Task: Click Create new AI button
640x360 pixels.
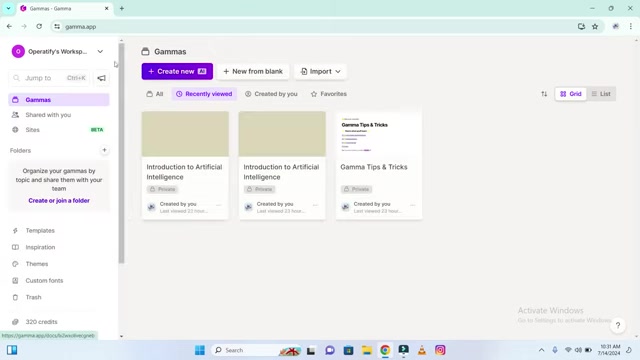Action: click(177, 71)
